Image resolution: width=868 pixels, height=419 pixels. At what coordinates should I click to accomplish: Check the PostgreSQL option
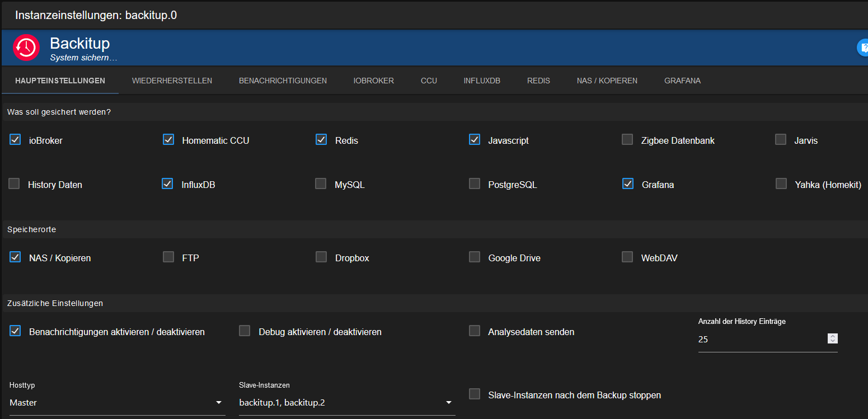475,183
